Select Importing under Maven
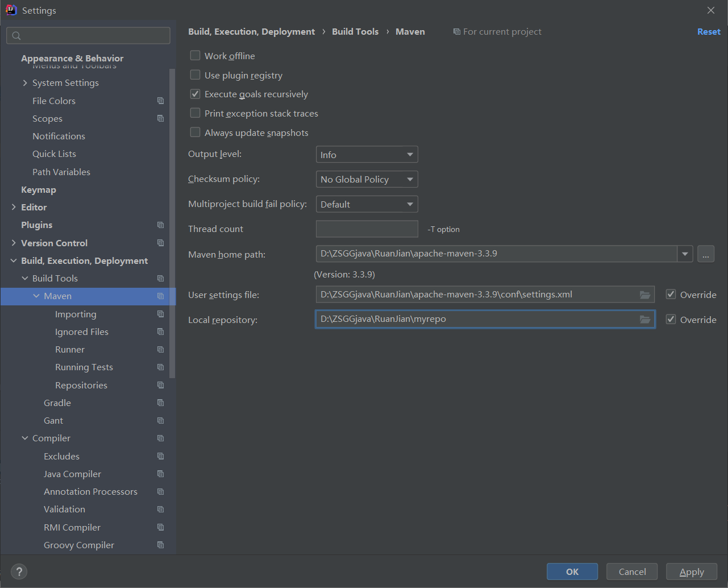728x588 pixels. (76, 314)
